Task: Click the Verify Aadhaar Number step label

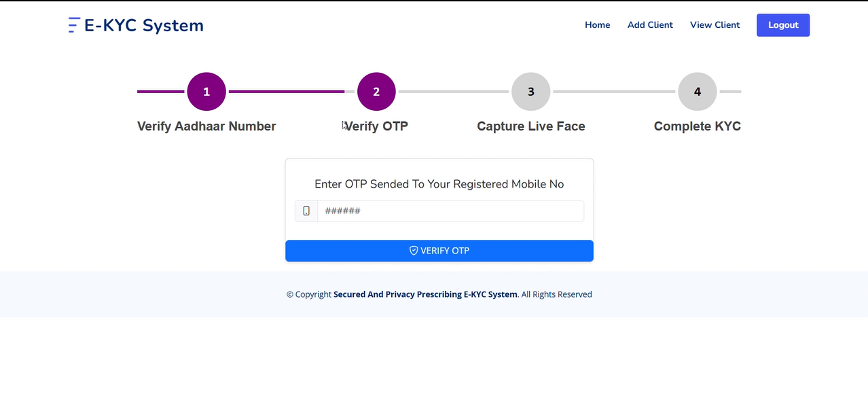Action: (206, 126)
